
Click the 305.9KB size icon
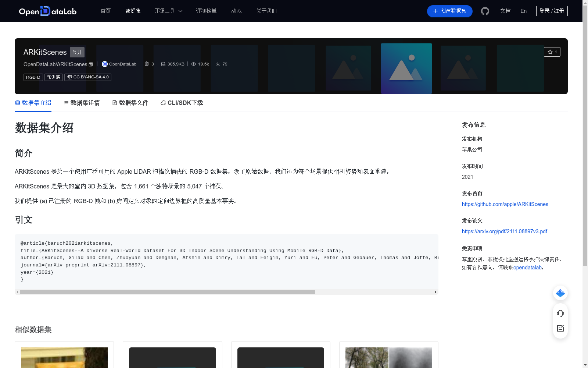[163, 64]
